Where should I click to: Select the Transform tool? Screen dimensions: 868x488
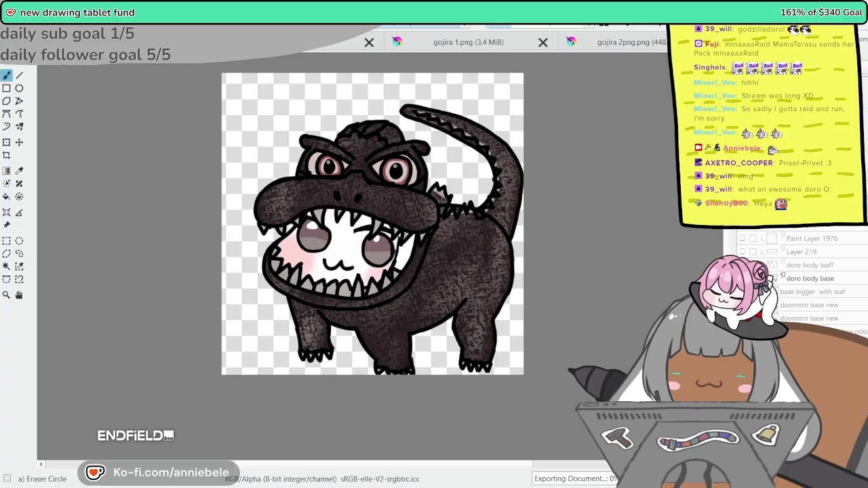[6, 142]
